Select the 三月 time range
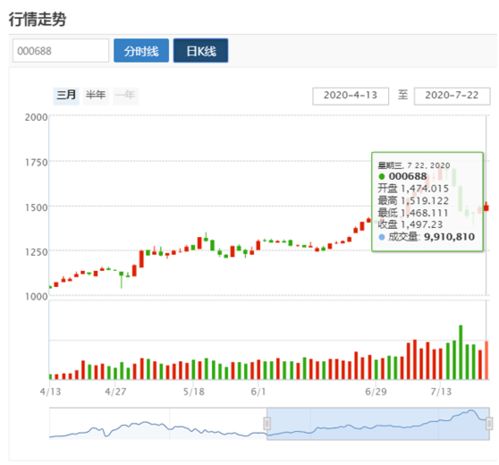 tap(66, 95)
